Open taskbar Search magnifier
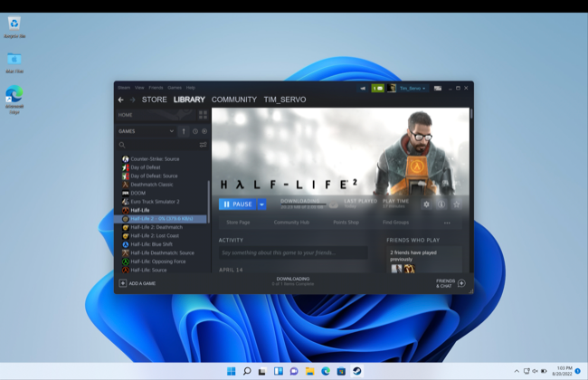This screenshot has width=588, height=380. [x=247, y=371]
